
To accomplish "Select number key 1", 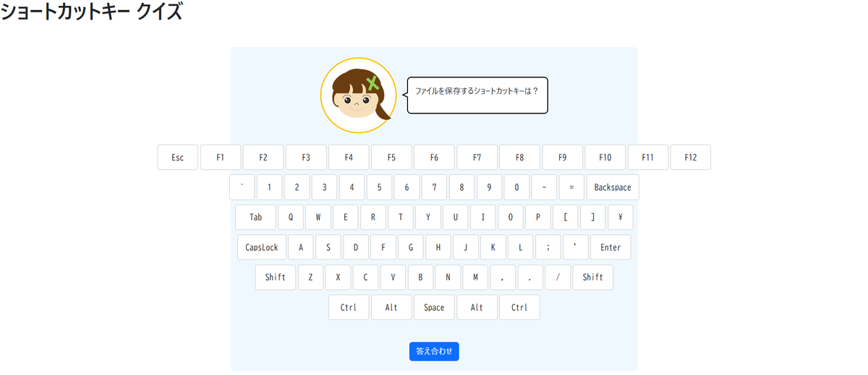I will [269, 187].
